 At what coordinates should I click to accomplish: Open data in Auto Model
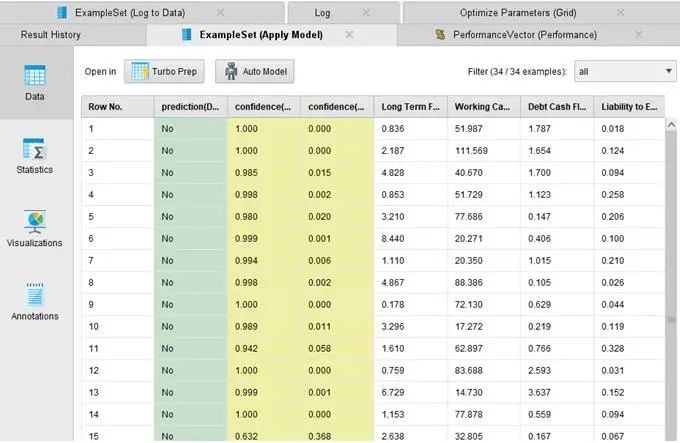point(255,72)
